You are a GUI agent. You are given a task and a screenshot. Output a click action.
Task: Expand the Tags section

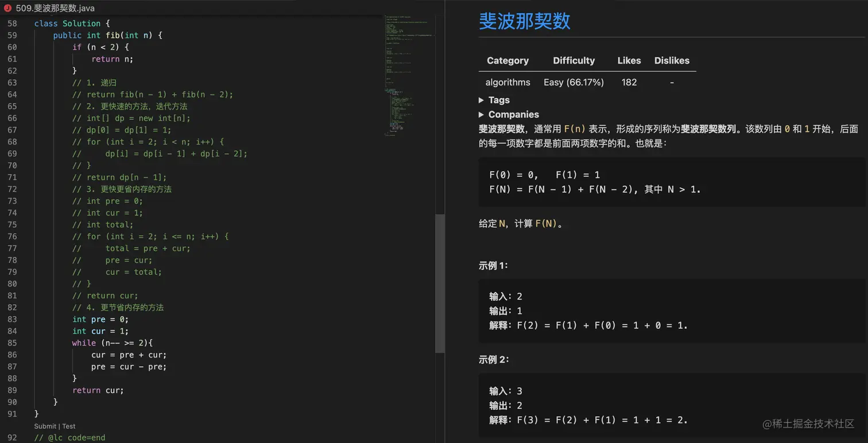pyautogui.click(x=498, y=100)
